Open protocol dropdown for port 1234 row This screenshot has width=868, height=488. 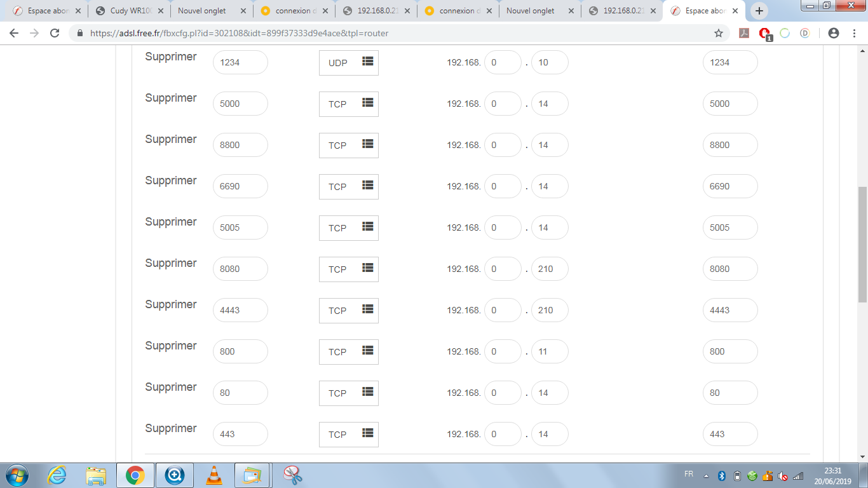coord(349,62)
